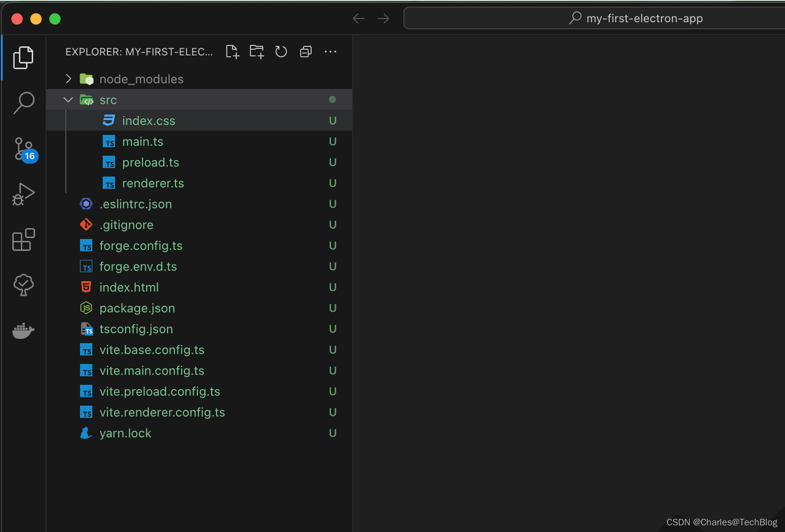Viewport: 785px width, 532px height.
Task: Open vite.renderer.config.ts file
Action: click(199, 412)
